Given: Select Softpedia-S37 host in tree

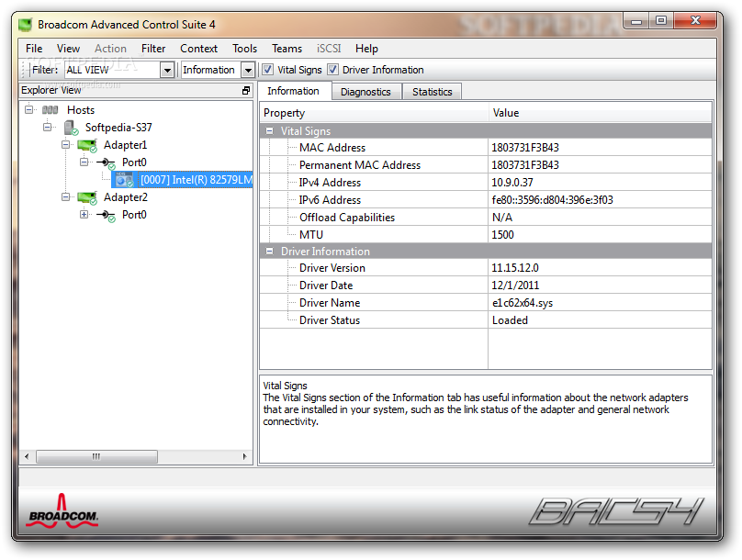Looking at the screenshot, I should pos(118,128).
